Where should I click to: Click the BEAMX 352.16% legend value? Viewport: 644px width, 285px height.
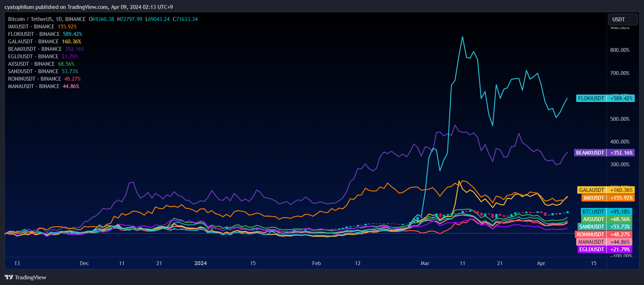tap(75, 49)
